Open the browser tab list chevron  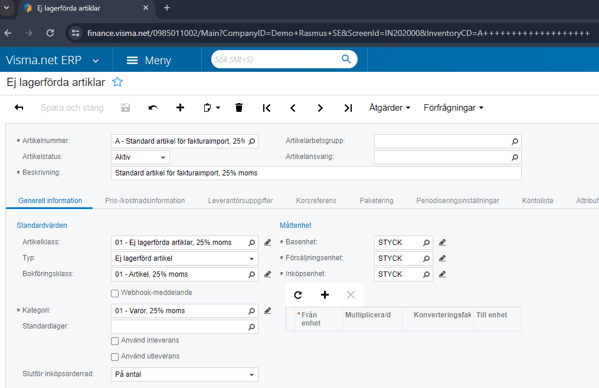[x=6, y=8]
